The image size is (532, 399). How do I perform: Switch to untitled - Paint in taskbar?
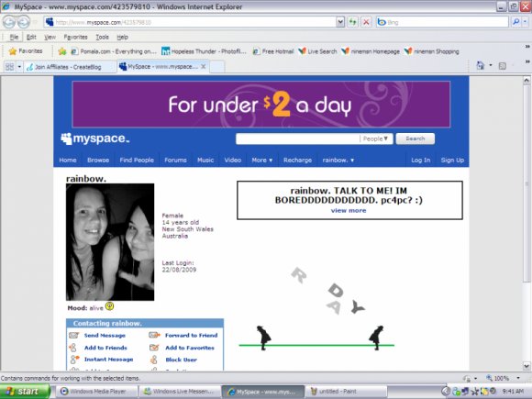click(x=346, y=392)
